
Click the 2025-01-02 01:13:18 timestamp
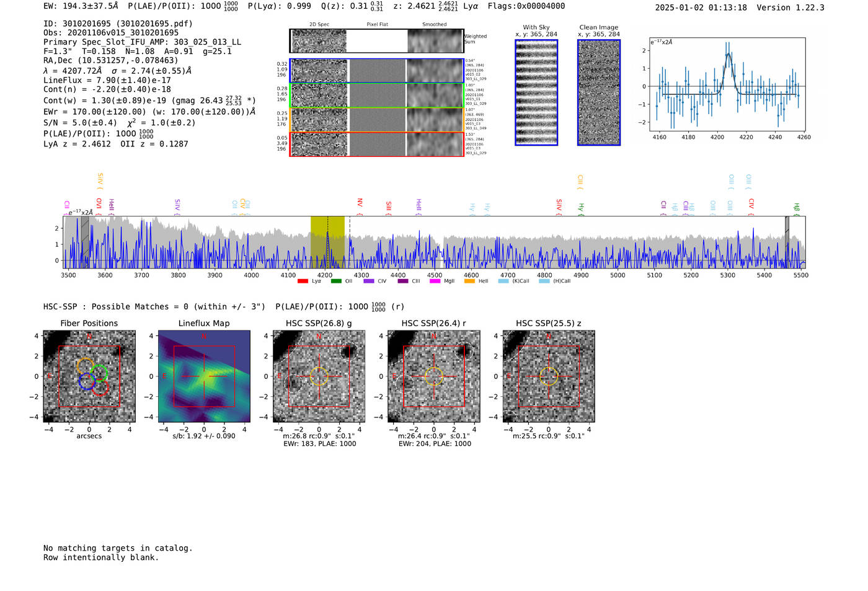coord(701,7)
